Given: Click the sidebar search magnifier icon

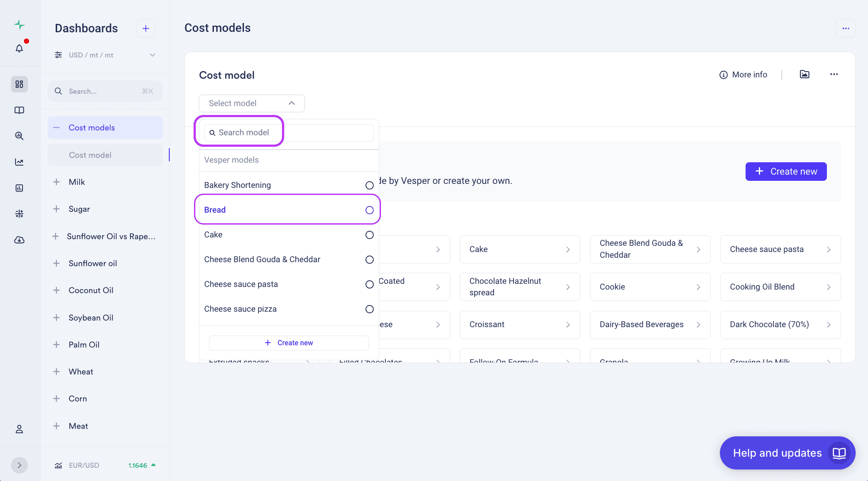Looking at the screenshot, I should [58, 91].
